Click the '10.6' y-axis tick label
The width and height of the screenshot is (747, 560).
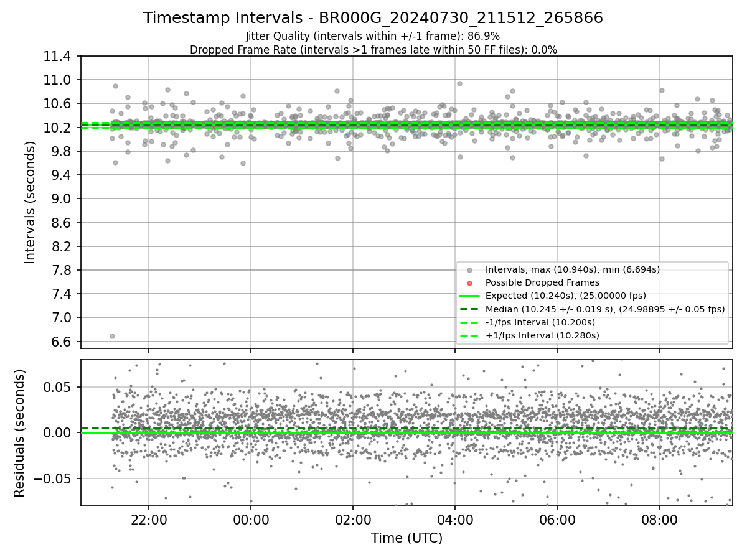(58, 104)
